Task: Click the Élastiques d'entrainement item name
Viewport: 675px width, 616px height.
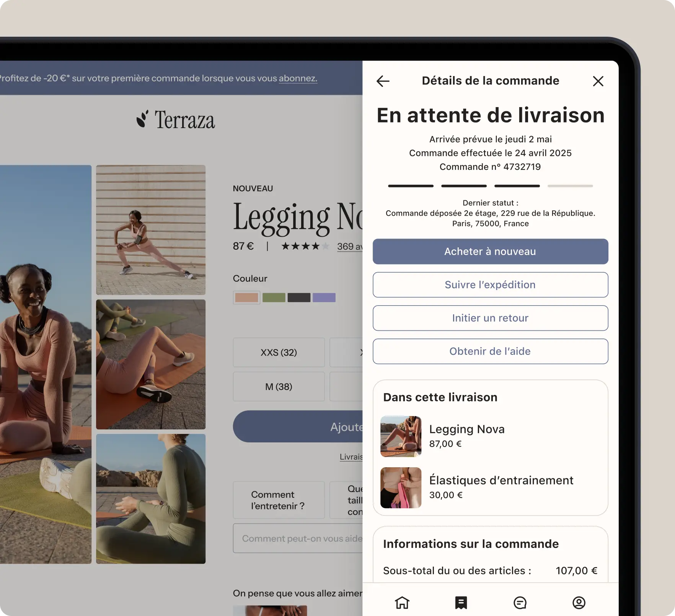Action: click(x=501, y=480)
